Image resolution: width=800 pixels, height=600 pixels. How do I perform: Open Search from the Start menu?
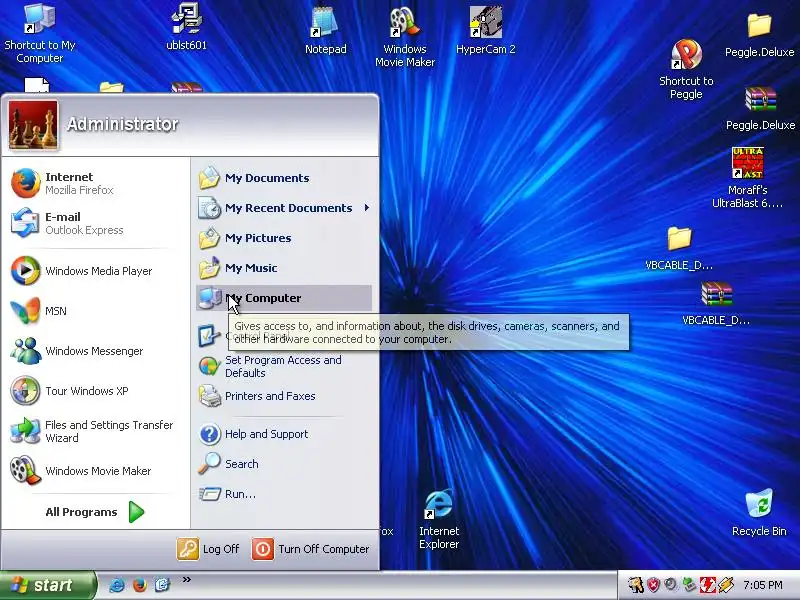284,464
